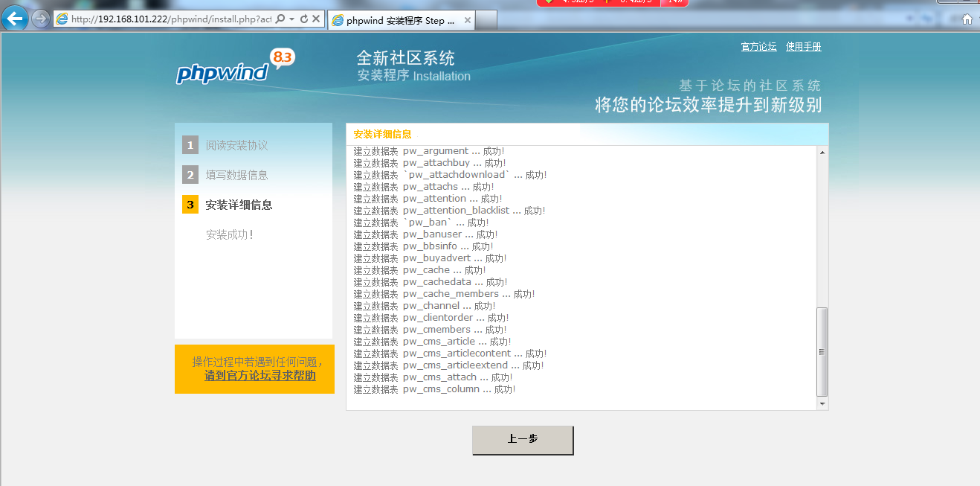Image resolution: width=980 pixels, height=486 pixels.
Task: Click 请到官方论坛寻求帮助 link
Action: pyautogui.click(x=260, y=376)
